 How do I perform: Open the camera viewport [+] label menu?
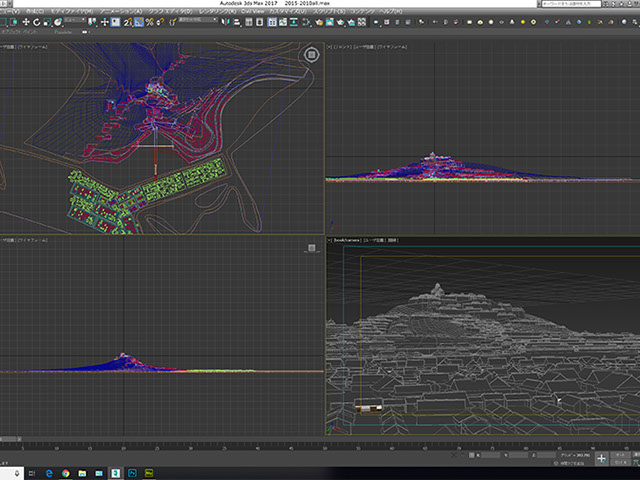point(329,241)
